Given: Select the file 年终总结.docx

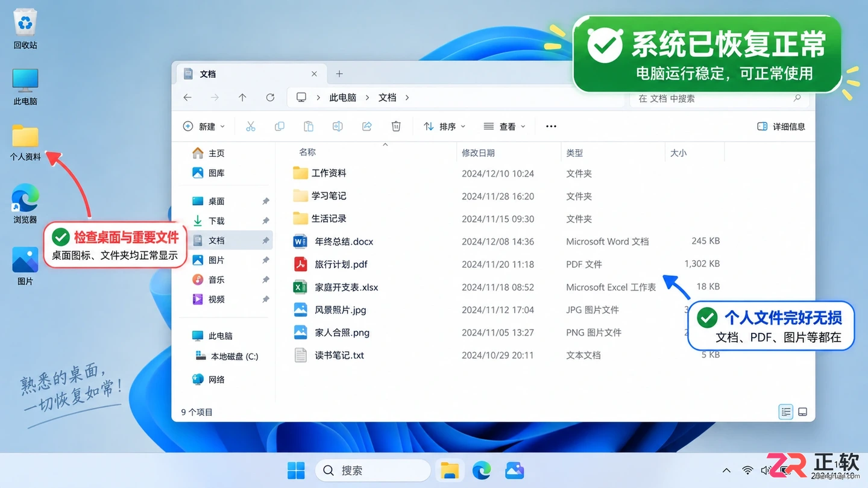Looking at the screenshot, I should tap(333, 242).
